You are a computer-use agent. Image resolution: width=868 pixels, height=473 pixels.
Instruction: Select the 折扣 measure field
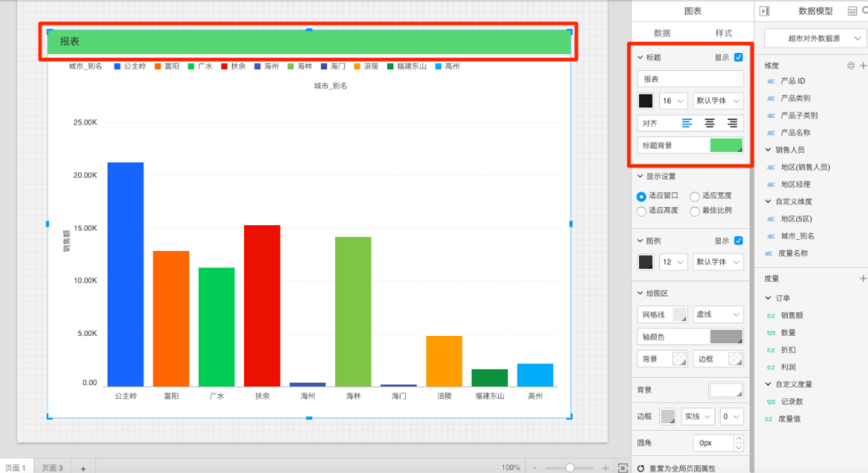point(789,350)
